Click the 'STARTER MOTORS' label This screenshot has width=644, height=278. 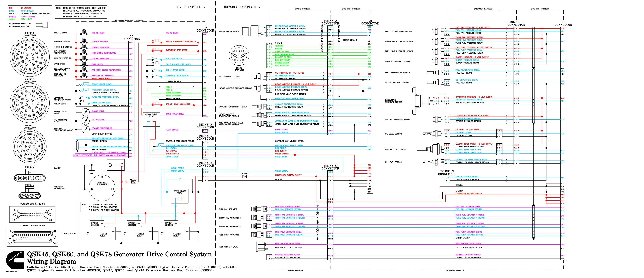point(69,234)
